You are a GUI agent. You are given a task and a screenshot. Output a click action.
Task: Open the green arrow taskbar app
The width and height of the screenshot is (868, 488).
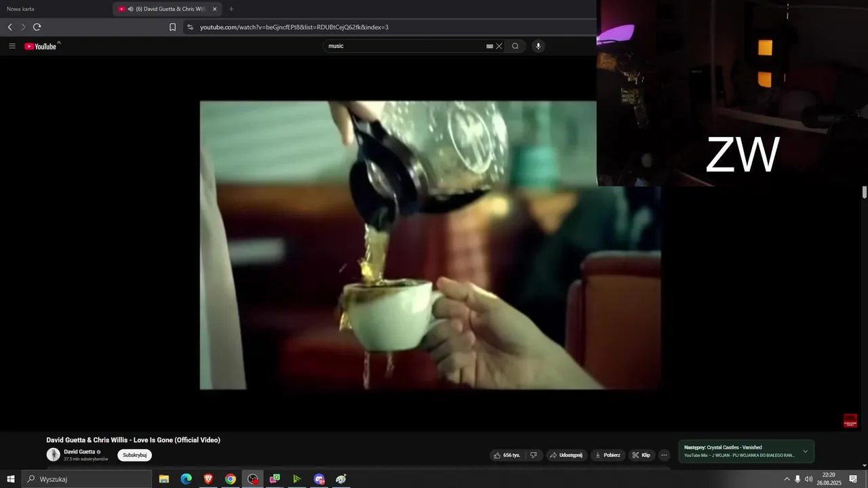point(297,479)
